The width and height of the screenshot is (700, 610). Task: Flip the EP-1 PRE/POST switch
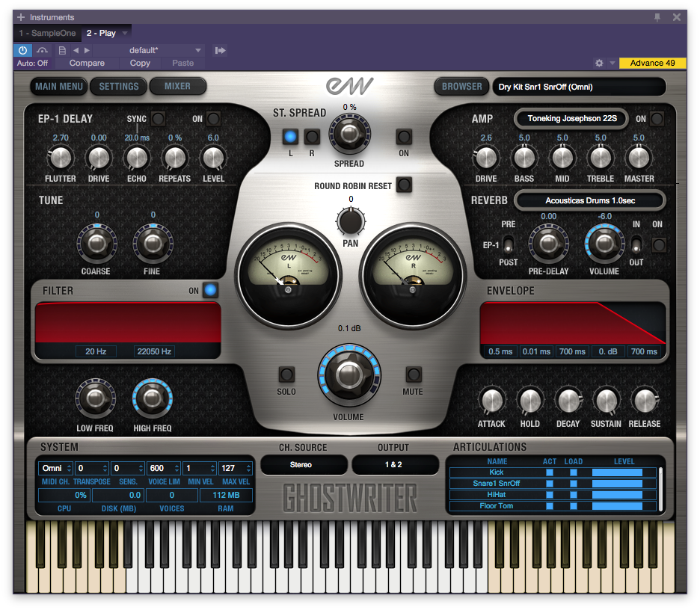click(x=508, y=244)
